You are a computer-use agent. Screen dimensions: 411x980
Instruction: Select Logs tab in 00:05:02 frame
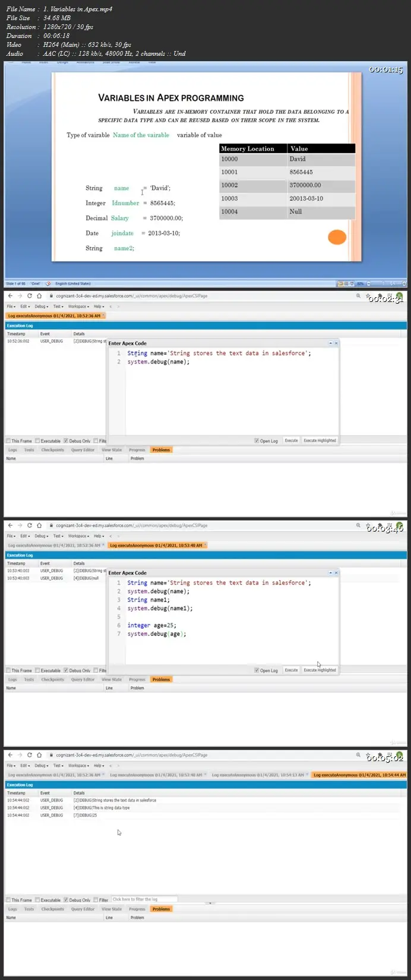tap(12, 909)
